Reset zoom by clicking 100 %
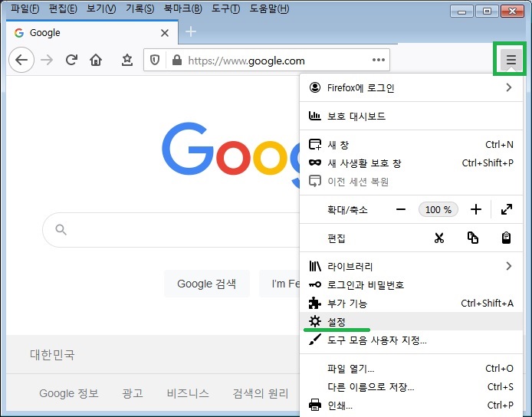This screenshot has width=532, height=417. [438, 210]
